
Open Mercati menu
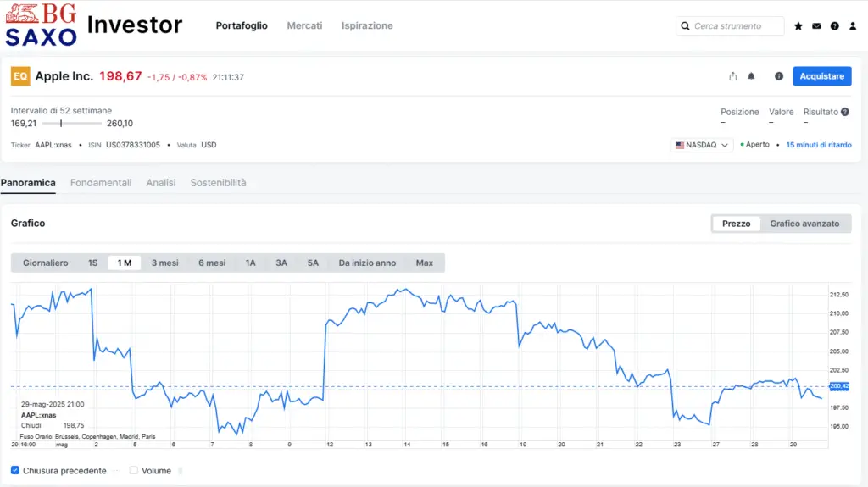[304, 25]
